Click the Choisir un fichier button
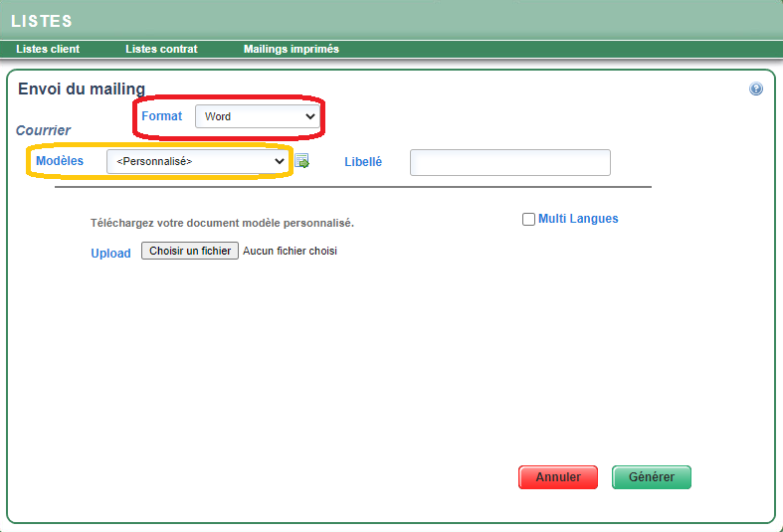The width and height of the screenshot is (783, 532). tap(190, 252)
